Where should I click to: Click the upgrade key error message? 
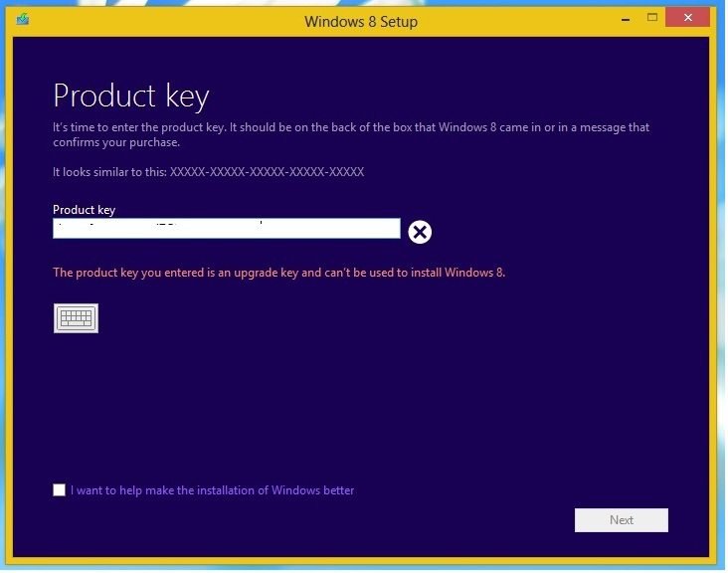[278, 273]
